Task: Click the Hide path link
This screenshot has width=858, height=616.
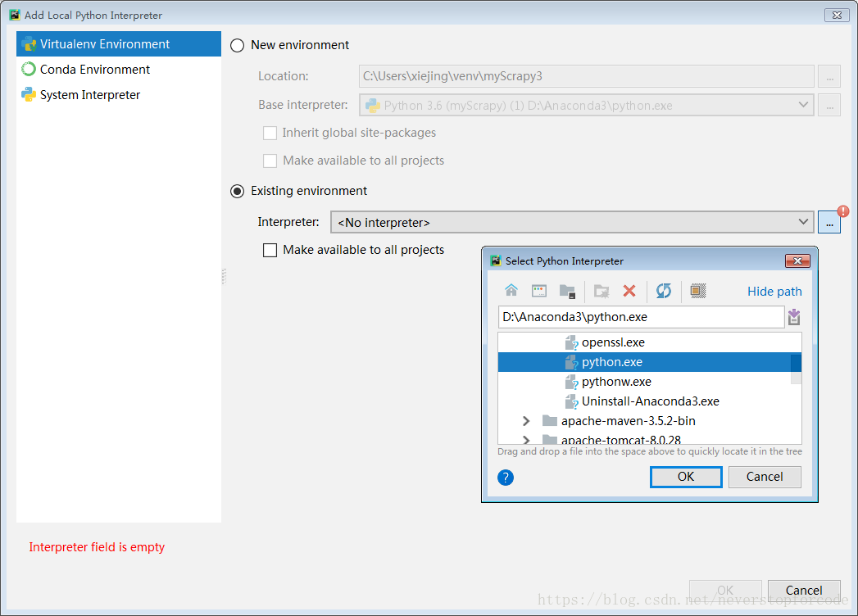Action: 774,291
